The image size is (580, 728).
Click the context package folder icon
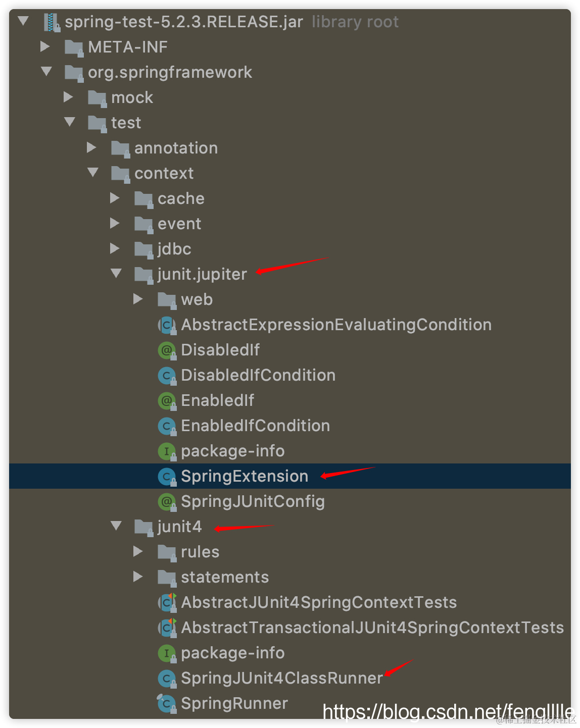pos(121,174)
